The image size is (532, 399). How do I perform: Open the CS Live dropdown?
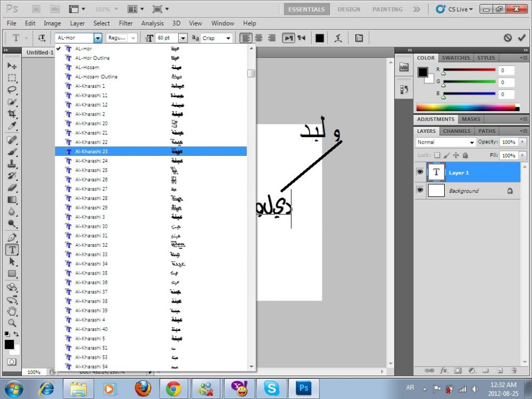tap(455, 9)
